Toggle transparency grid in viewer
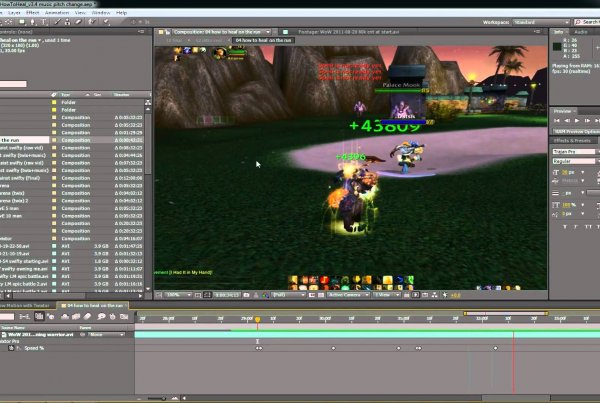The height and width of the screenshot is (403, 600). (321, 295)
